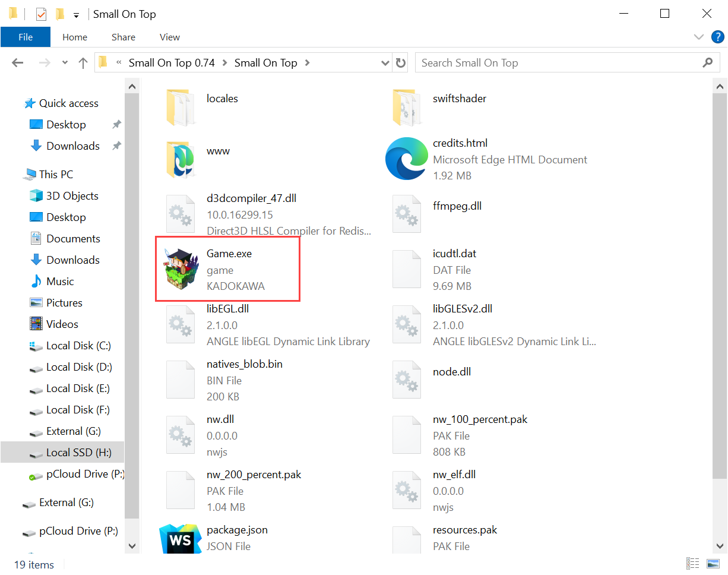Customize Quick Access Toolbar dropdown arrow
The image size is (728, 575).
point(76,15)
